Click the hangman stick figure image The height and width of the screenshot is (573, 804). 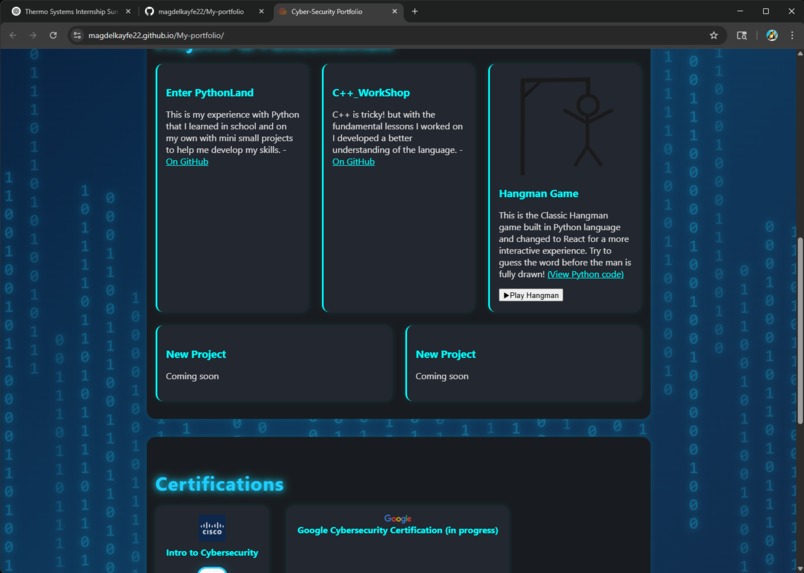(566, 127)
